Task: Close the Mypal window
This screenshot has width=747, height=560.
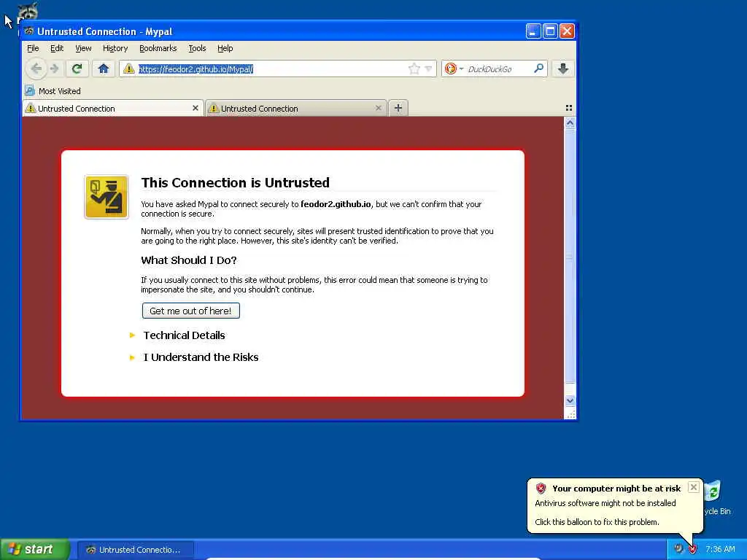Action: (567, 31)
